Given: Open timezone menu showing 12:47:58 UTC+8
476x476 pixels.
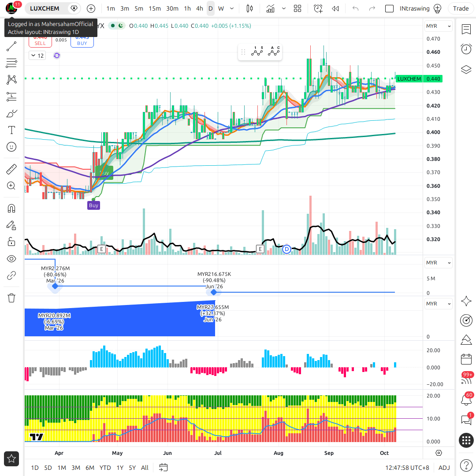Looking at the screenshot, I should (407, 468).
